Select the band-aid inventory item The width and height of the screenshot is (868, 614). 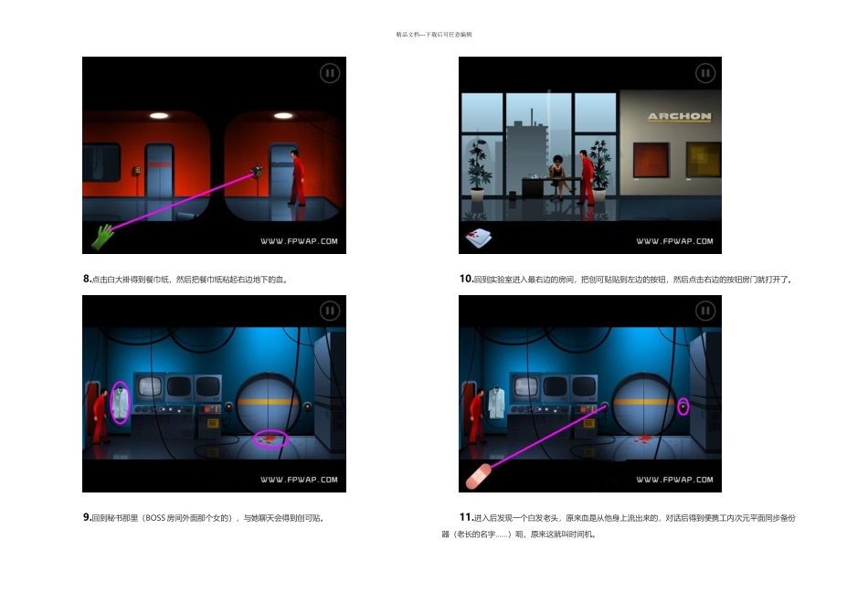(478, 476)
